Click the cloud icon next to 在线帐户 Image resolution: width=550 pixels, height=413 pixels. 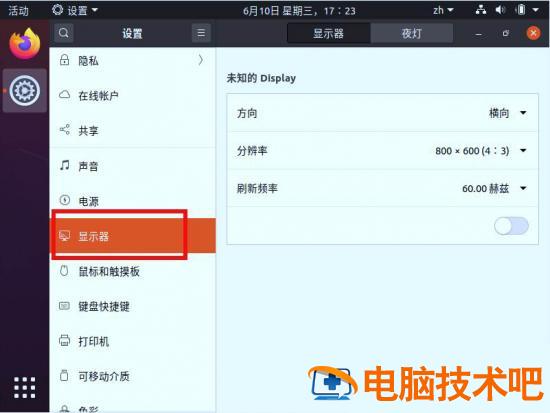tap(65, 95)
